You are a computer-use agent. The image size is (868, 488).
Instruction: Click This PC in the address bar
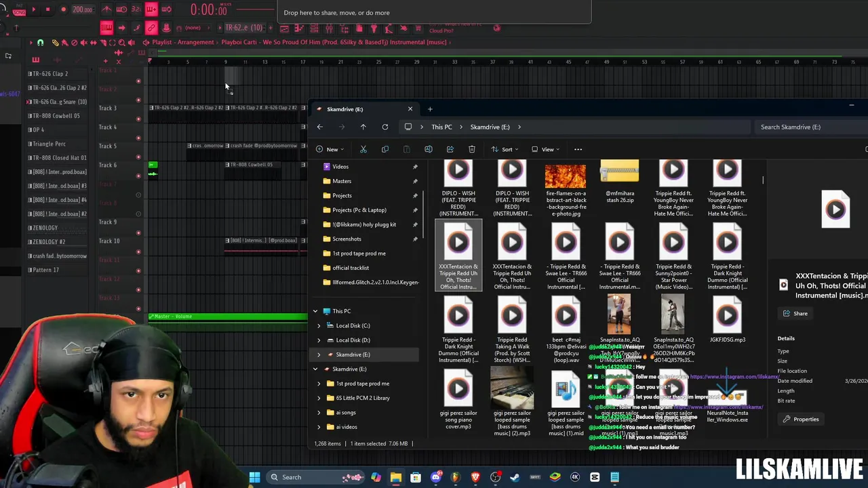point(441,127)
